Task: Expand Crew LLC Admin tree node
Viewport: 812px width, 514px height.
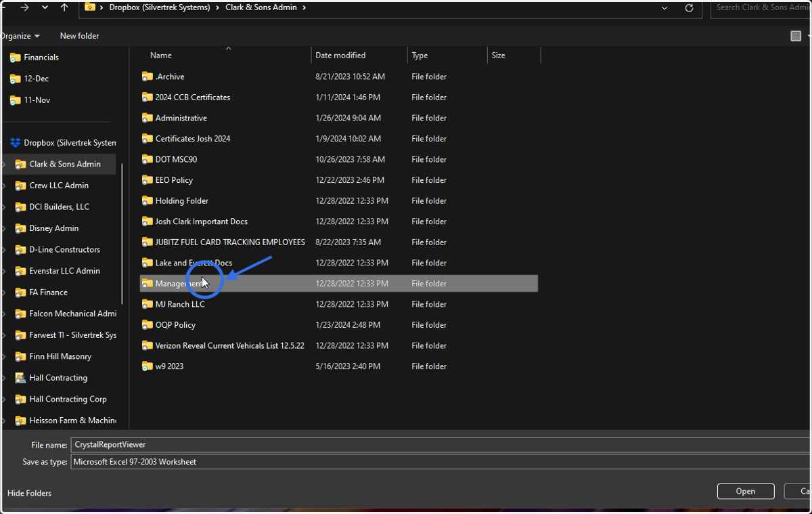Action: [5, 186]
